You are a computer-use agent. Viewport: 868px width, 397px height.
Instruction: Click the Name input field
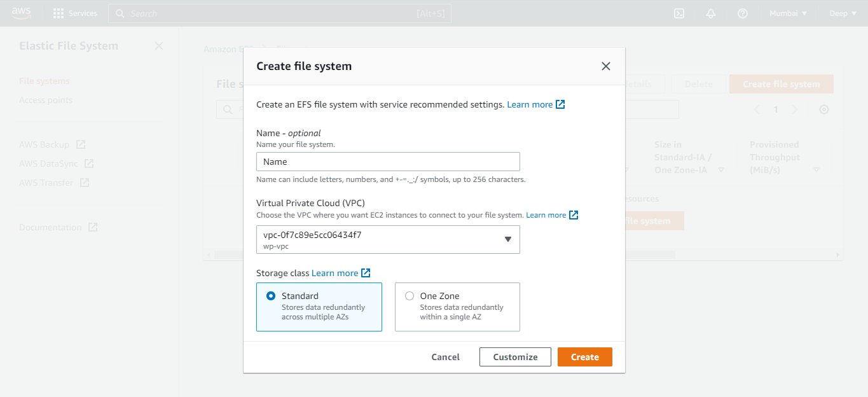click(388, 162)
